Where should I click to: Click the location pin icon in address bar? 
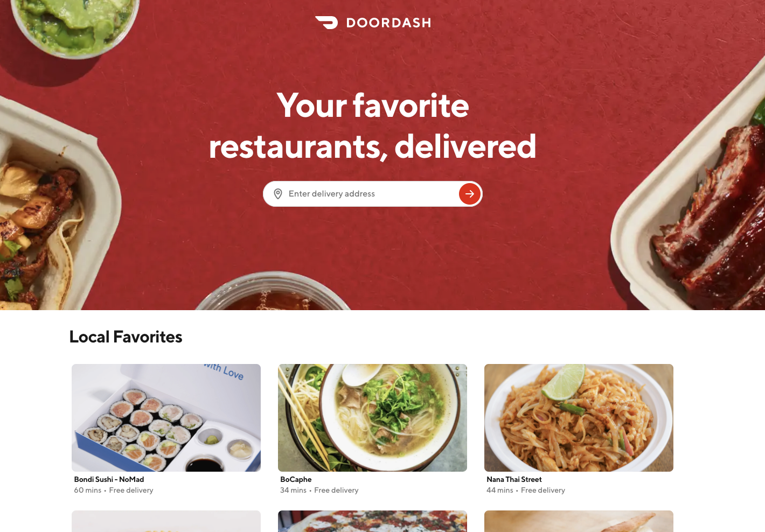click(278, 194)
